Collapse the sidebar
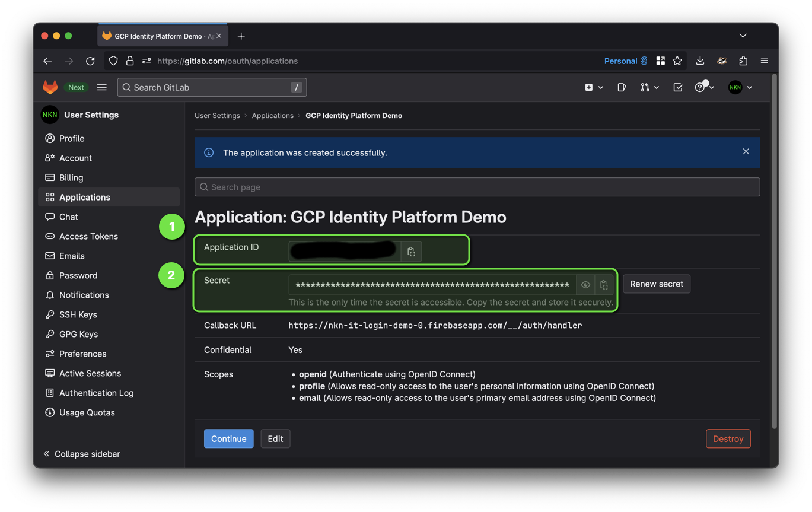Viewport: 812px width, 512px height. click(x=81, y=454)
